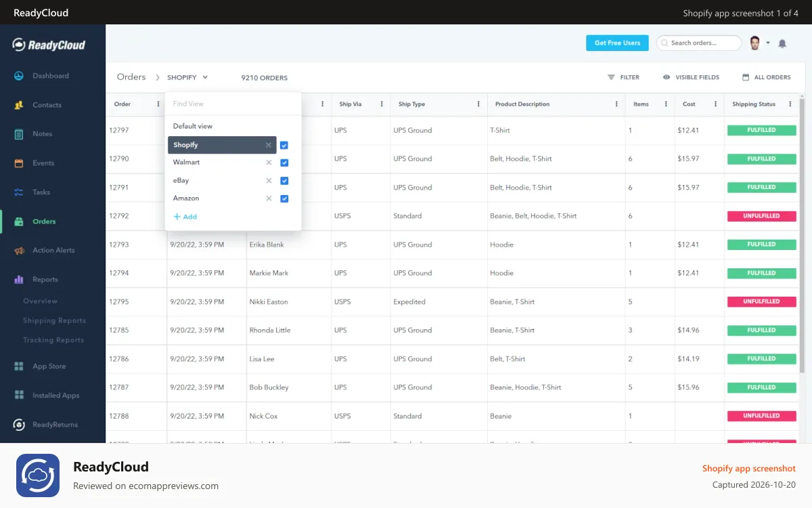The image size is (812, 508).
Task: Click the breadcrumb chevron after Orders
Action: point(158,77)
